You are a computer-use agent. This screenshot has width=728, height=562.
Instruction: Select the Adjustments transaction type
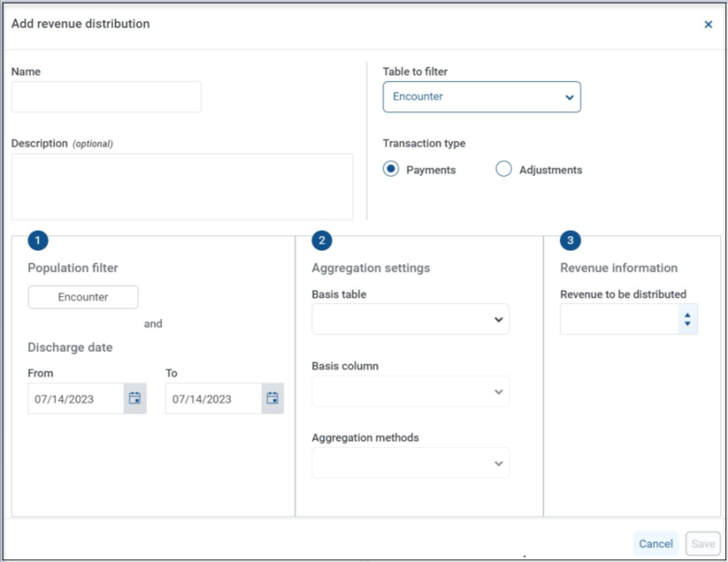point(504,169)
